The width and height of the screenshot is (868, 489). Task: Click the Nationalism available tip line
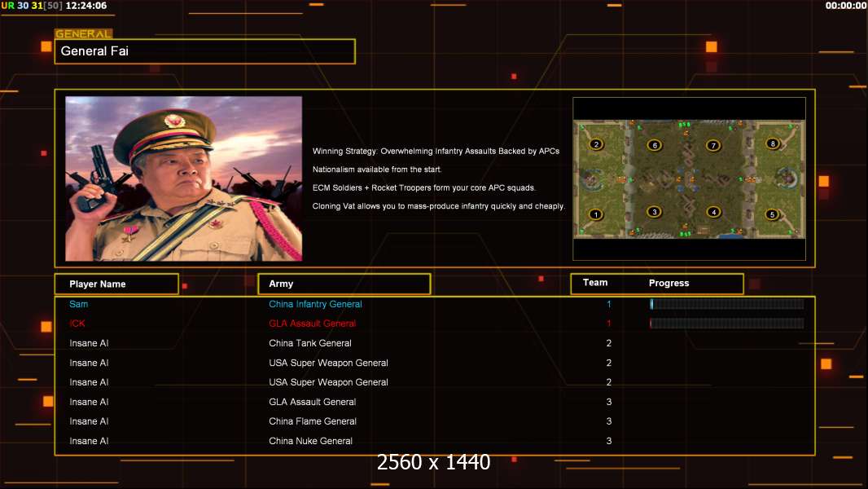(x=376, y=170)
